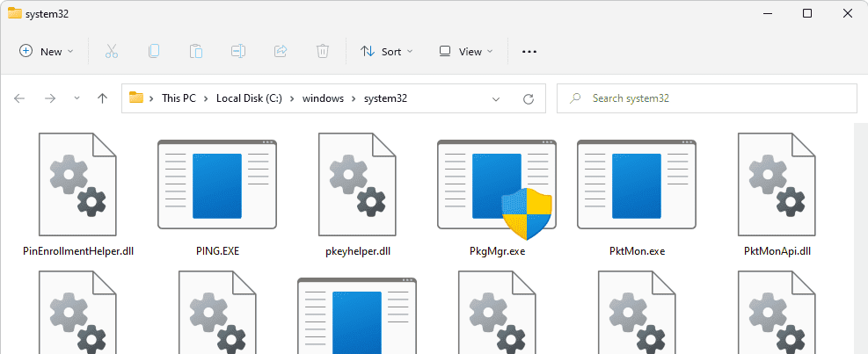Go up one folder level arrow
The image size is (868, 354).
tap(102, 98)
